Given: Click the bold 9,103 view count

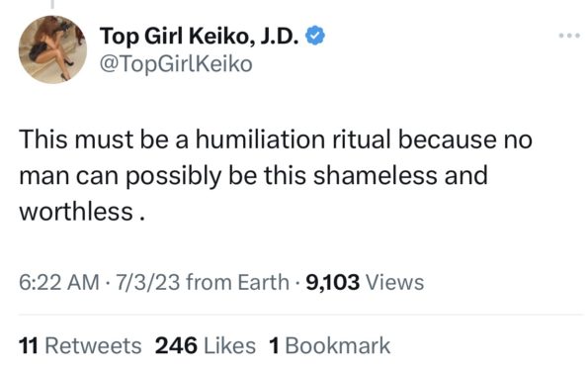Looking at the screenshot, I should [333, 283].
